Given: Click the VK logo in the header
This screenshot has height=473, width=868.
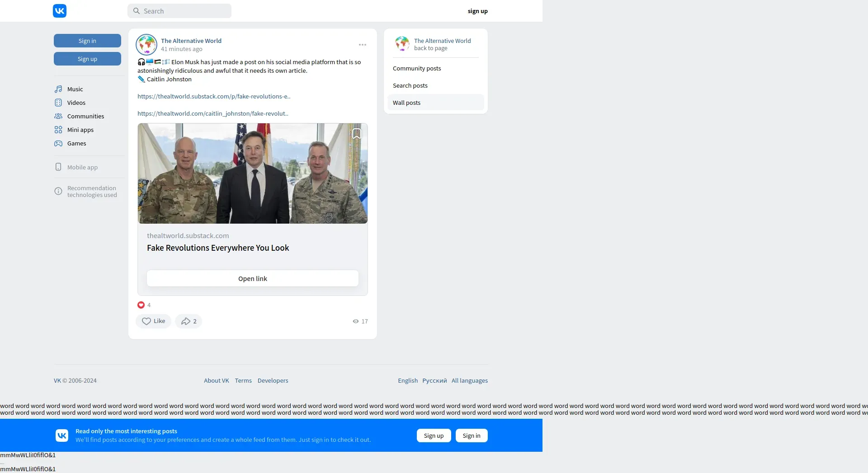Looking at the screenshot, I should (60, 11).
